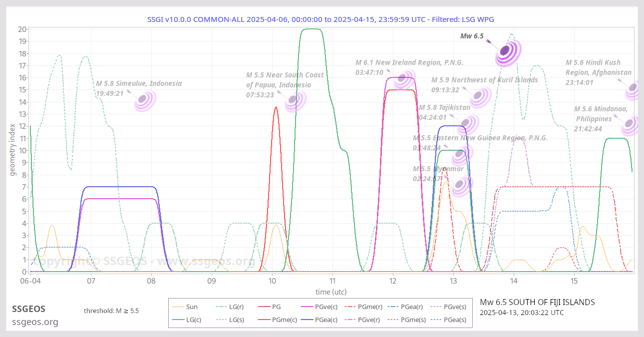The height and width of the screenshot is (337, 644).
Task: Click the 'M 6.1 New Ireland Region, P.N.G.' label
Action: point(409,62)
